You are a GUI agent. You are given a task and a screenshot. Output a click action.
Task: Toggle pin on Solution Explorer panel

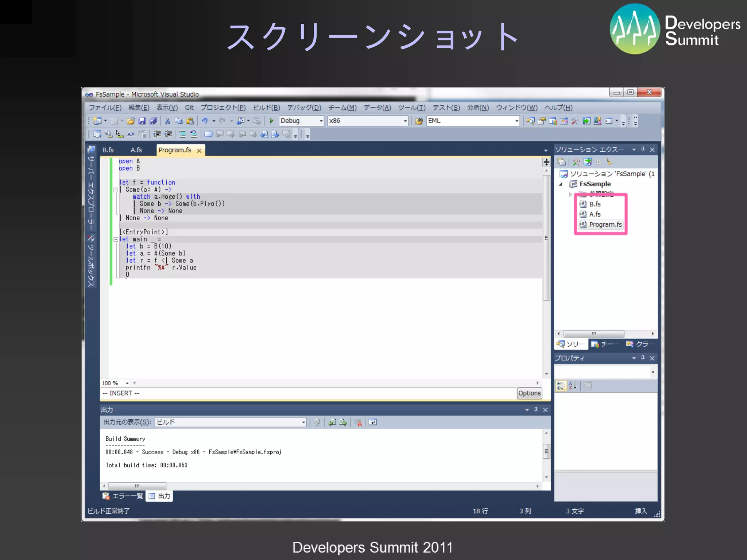[x=643, y=149]
